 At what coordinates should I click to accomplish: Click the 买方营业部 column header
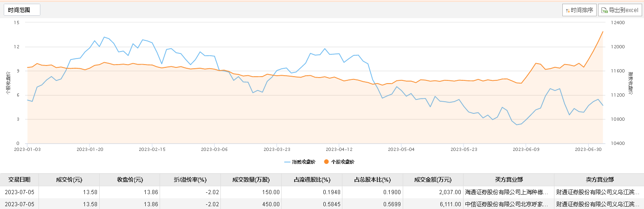[x=509, y=180]
